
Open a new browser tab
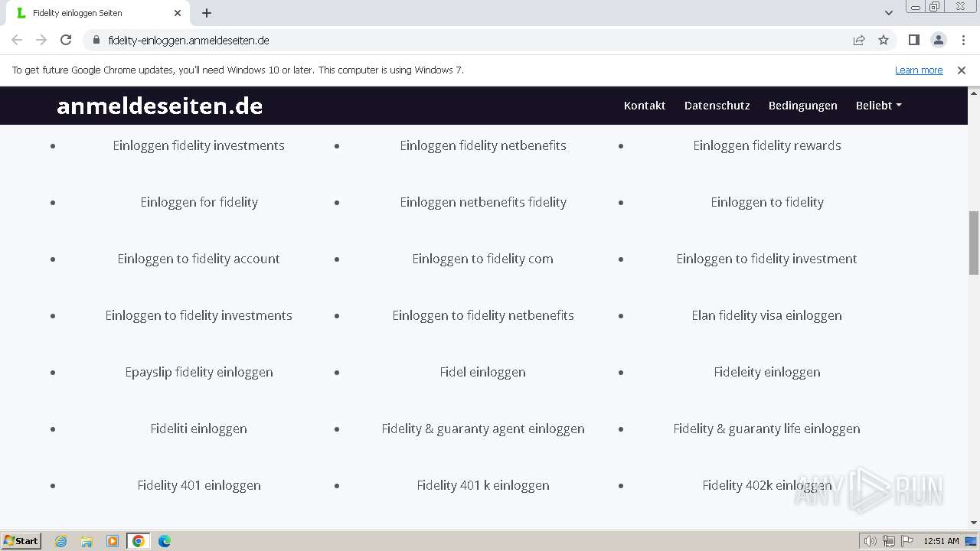click(207, 13)
